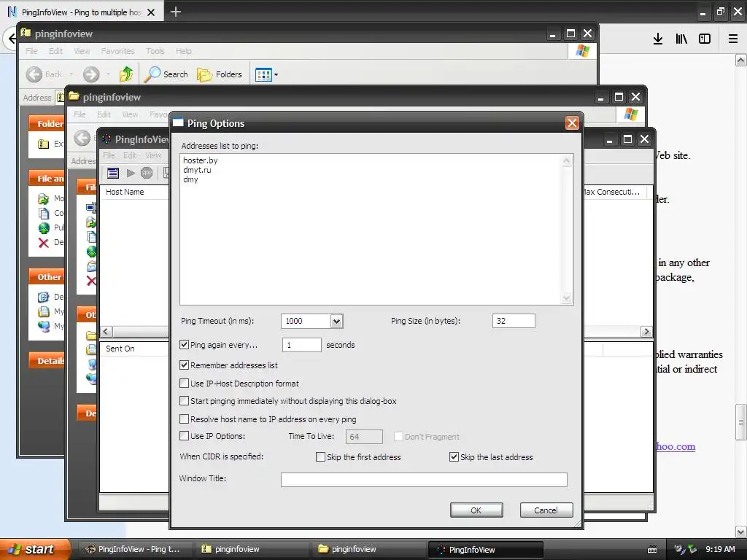Image resolution: width=747 pixels, height=560 pixels.
Task: Open the Back button history dropdown arrow
Action: [71, 74]
